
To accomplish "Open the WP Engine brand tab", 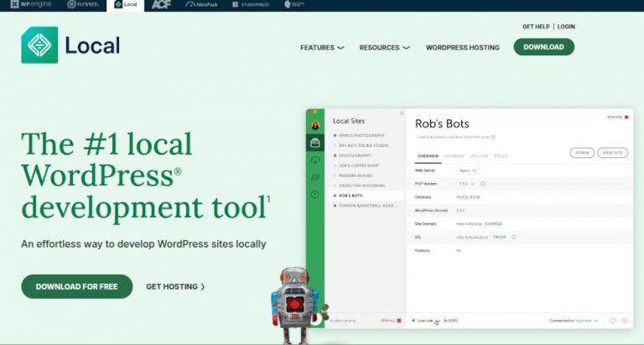I will (31, 4).
